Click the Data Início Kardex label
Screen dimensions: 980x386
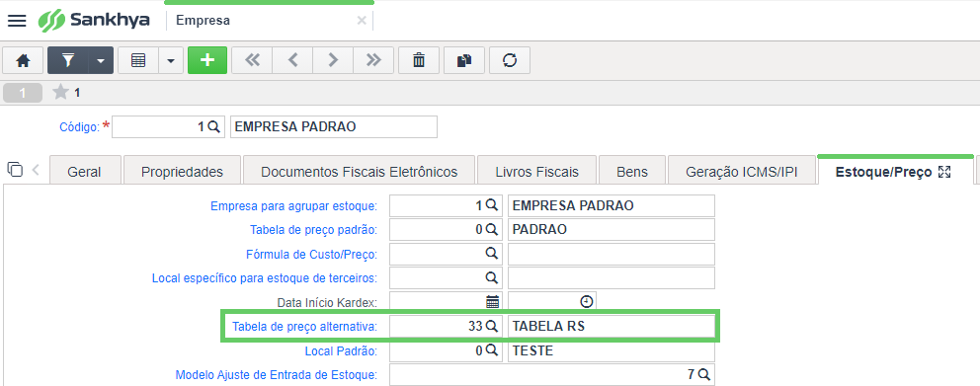coord(328,303)
